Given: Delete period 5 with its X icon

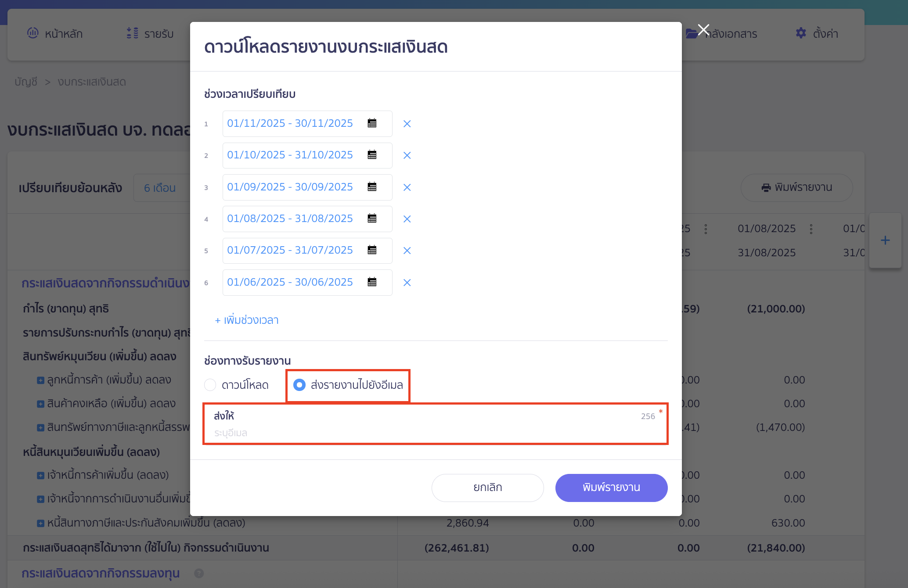Looking at the screenshot, I should coord(407,251).
